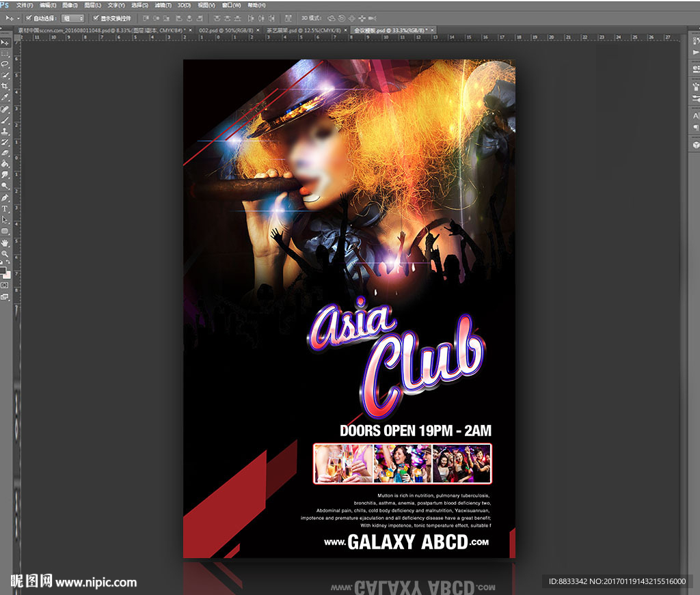Click the distribute top edges icon

[217, 18]
